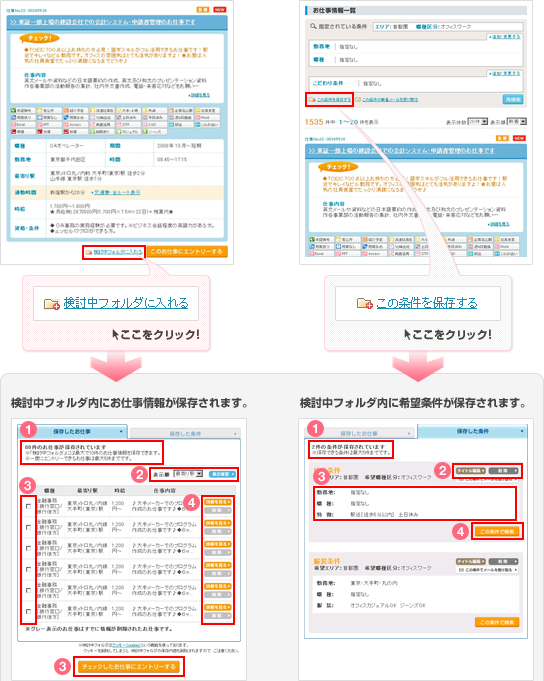The image size is (544, 681).
Task: Click the gray 削除 button in the first saved job row
Action: 218,510
